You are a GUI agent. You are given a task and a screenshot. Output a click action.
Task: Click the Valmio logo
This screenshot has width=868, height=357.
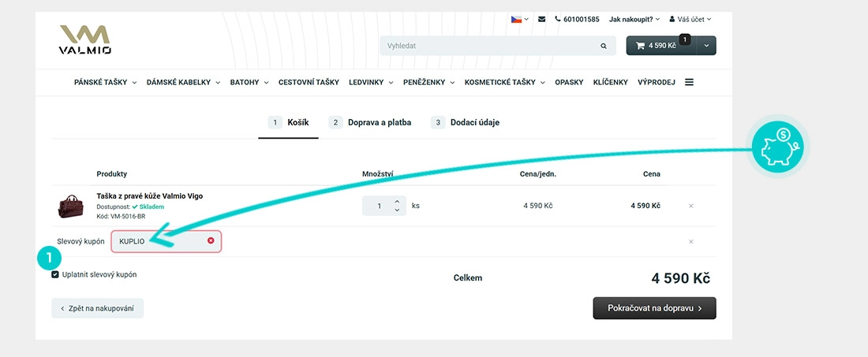click(84, 39)
